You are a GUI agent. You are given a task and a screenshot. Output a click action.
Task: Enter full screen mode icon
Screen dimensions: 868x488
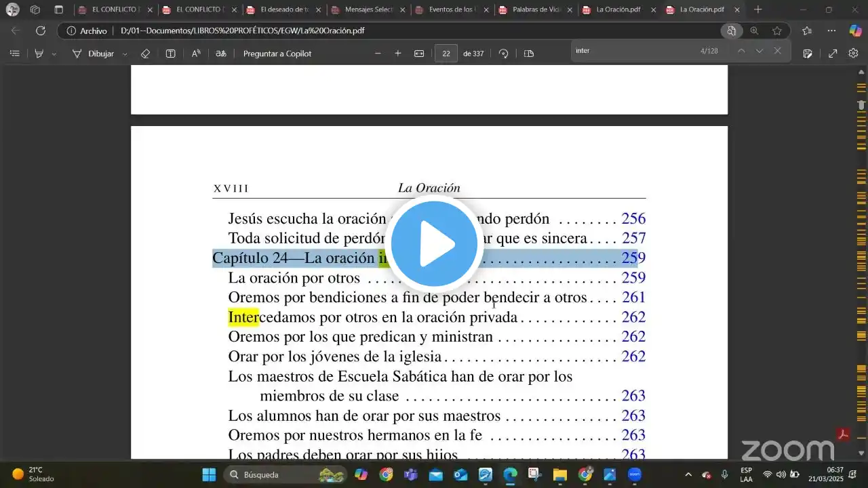(833, 54)
